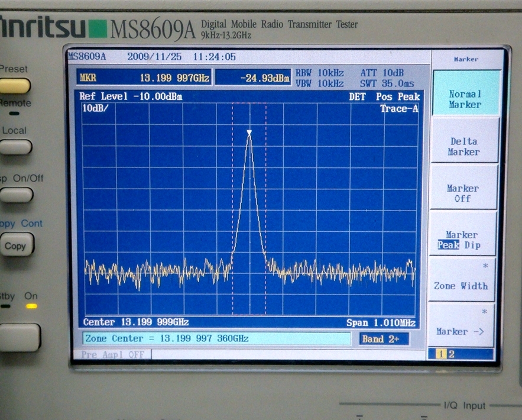Click the ATT 10dB readout
Image resolution: width=522 pixels, height=420 pixels.
382,73
